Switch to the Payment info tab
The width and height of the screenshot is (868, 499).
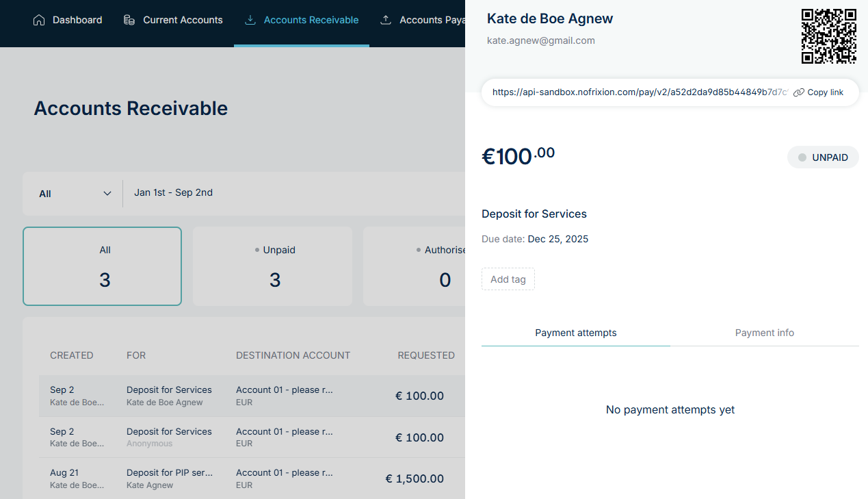(x=764, y=333)
